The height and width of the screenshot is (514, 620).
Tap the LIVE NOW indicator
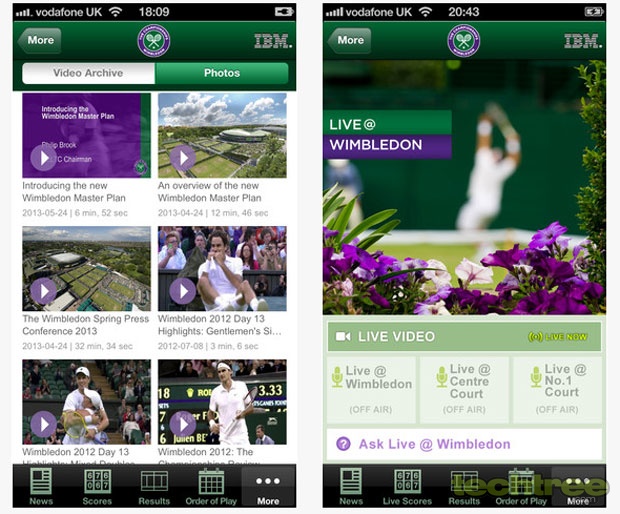[x=558, y=337]
